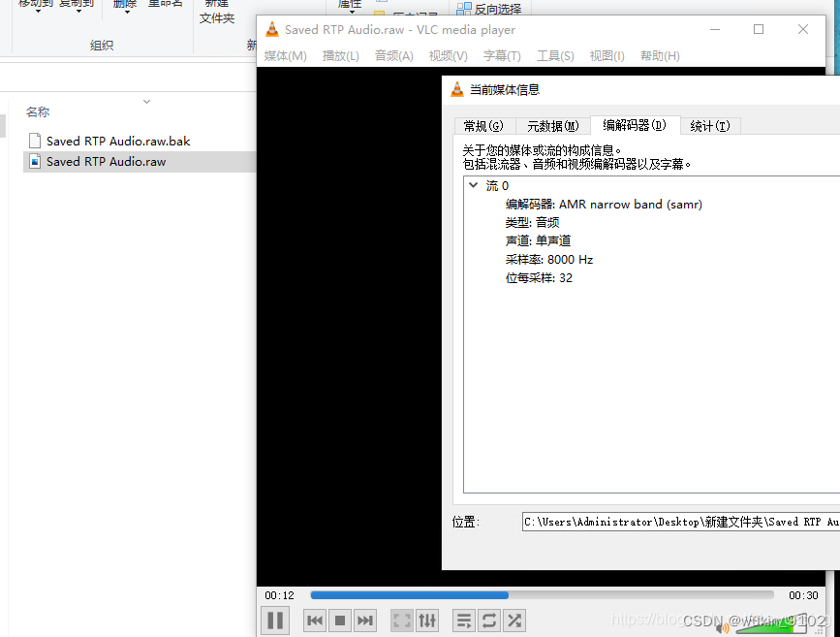Seek on the VLC playback progress bar
Screen dimensions: 840x637
(x=543, y=594)
